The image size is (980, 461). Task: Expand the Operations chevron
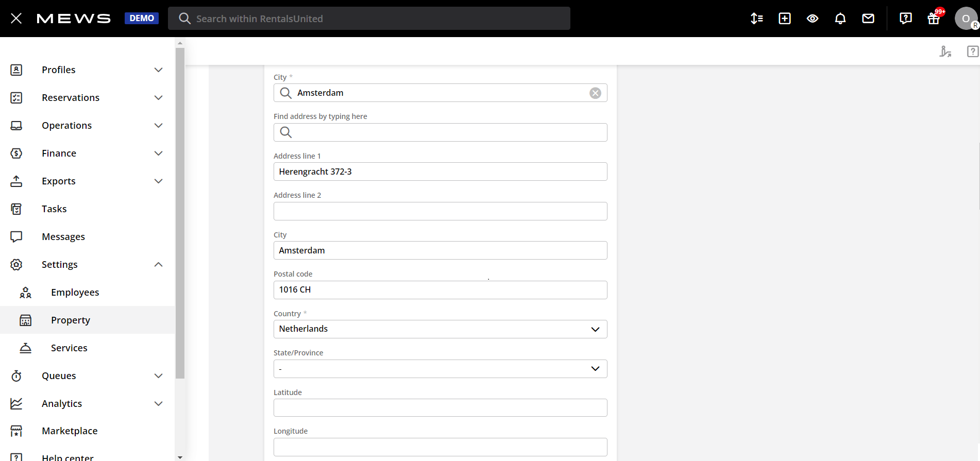159,125
